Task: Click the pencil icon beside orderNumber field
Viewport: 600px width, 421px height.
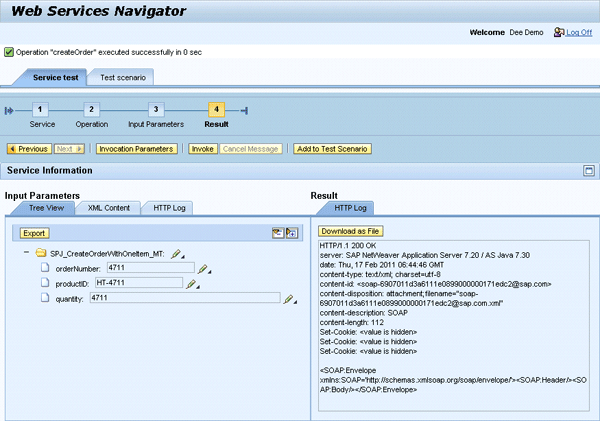Action: coord(203,269)
